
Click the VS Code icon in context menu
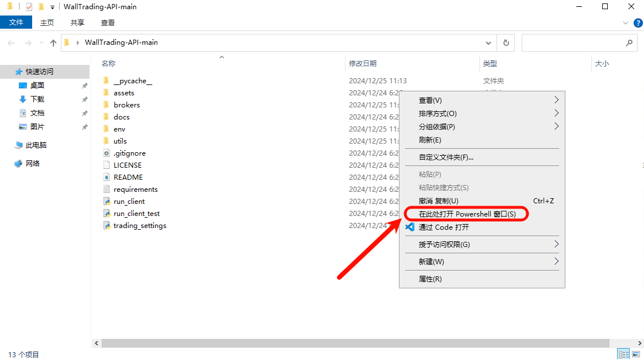410,227
